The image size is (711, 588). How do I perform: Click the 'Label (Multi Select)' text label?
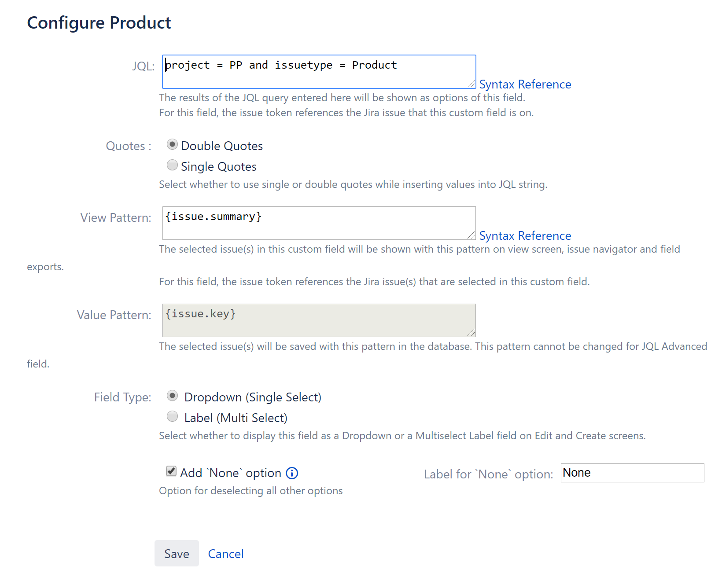coord(236,417)
